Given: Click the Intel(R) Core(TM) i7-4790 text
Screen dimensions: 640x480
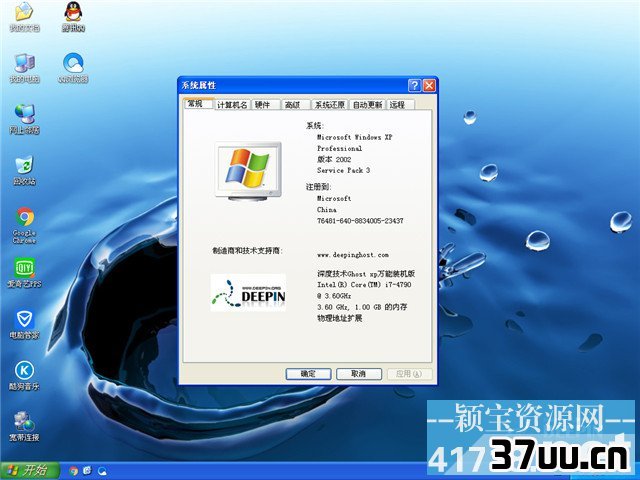Looking at the screenshot, I should coord(364,284).
